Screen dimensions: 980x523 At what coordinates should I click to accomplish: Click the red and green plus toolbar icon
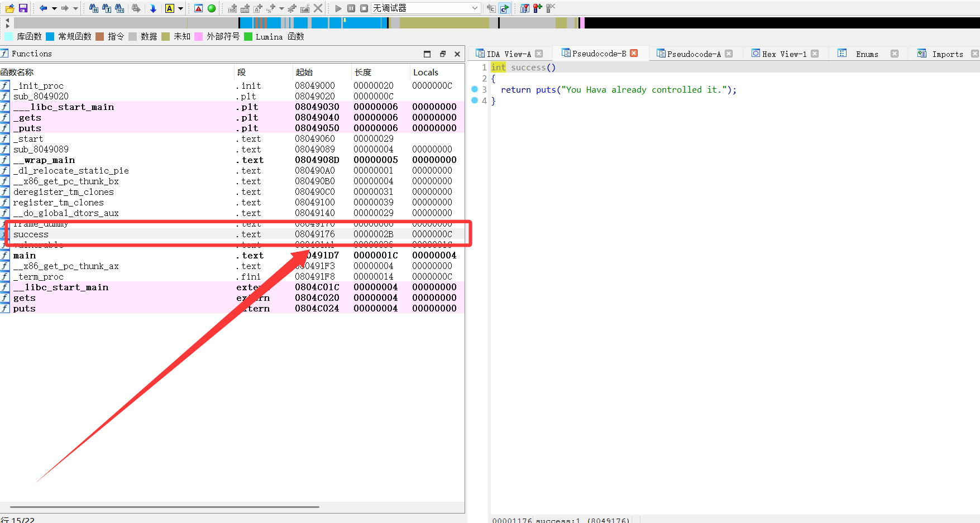click(538, 8)
